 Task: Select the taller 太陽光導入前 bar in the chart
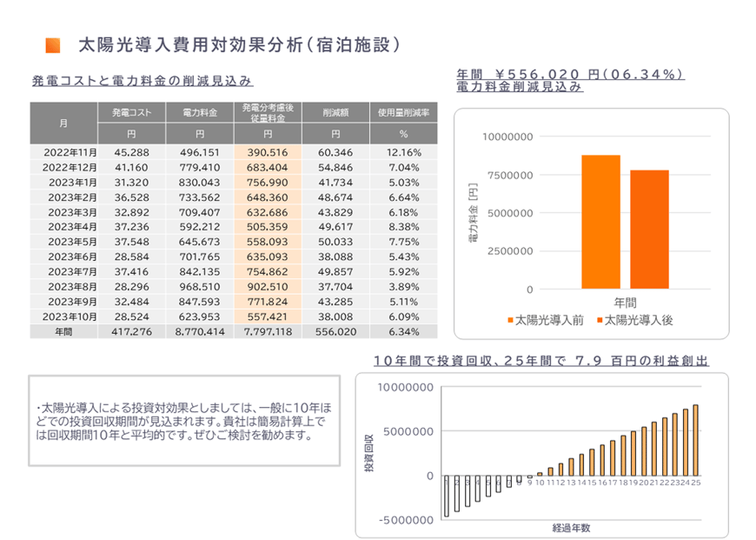pos(600,222)
